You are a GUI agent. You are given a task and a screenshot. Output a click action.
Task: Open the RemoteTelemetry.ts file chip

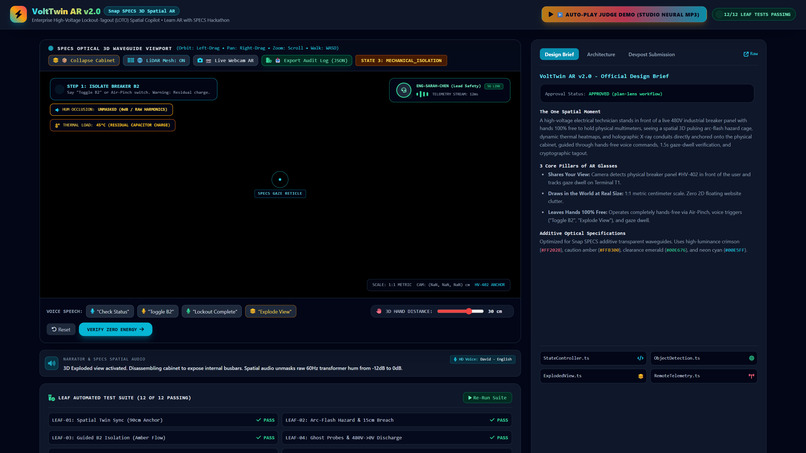tap(704, 376)
